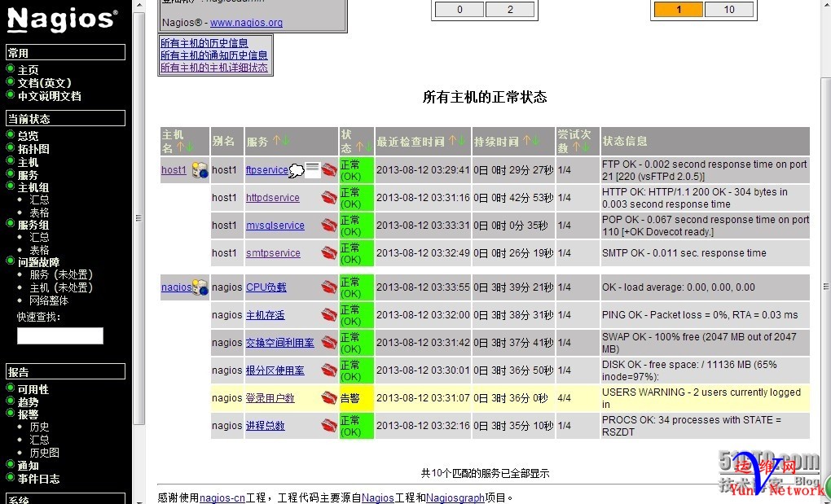This screenshot has height=504, width=831.
Task: Sort descending by 状态 column arrow
Action: (x=368, y=147)
